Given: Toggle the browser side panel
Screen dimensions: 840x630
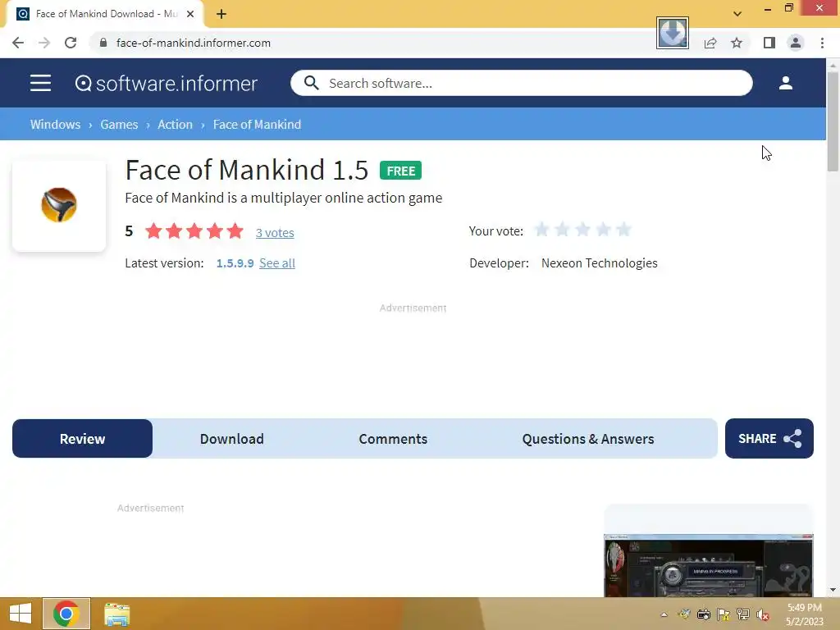Looking at the screenshot, I should tap(769, 43).
